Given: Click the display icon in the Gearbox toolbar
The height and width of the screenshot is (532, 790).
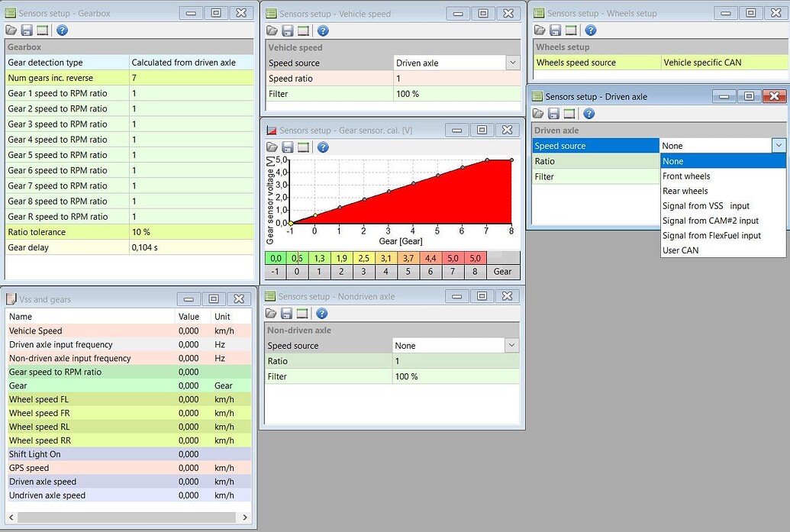Looking at the screenshot, I should [43, 30].
